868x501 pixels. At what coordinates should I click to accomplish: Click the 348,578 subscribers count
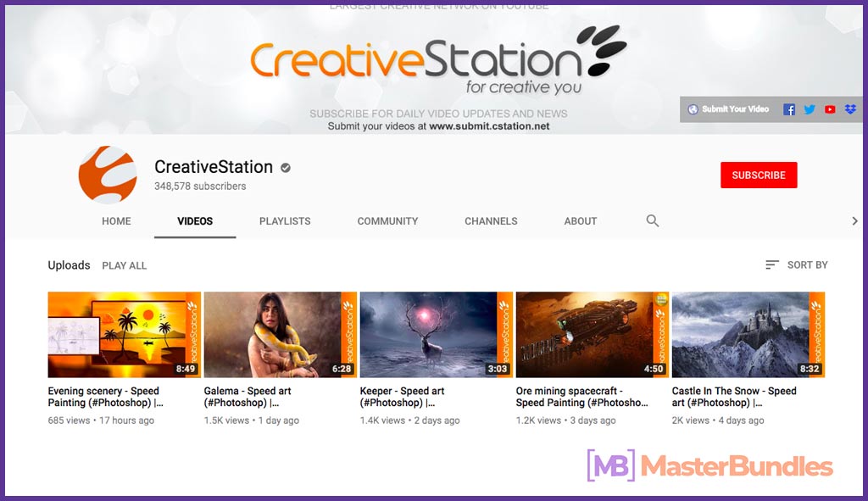point(200,186)
